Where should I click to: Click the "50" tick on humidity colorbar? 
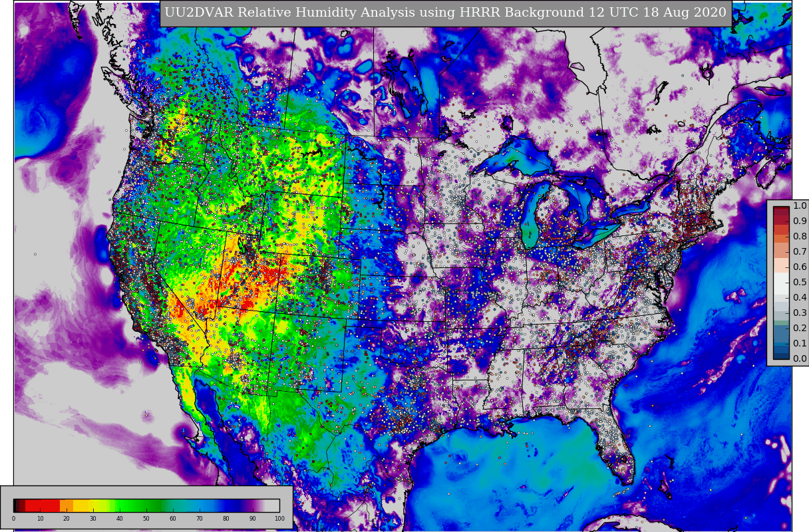146,519
